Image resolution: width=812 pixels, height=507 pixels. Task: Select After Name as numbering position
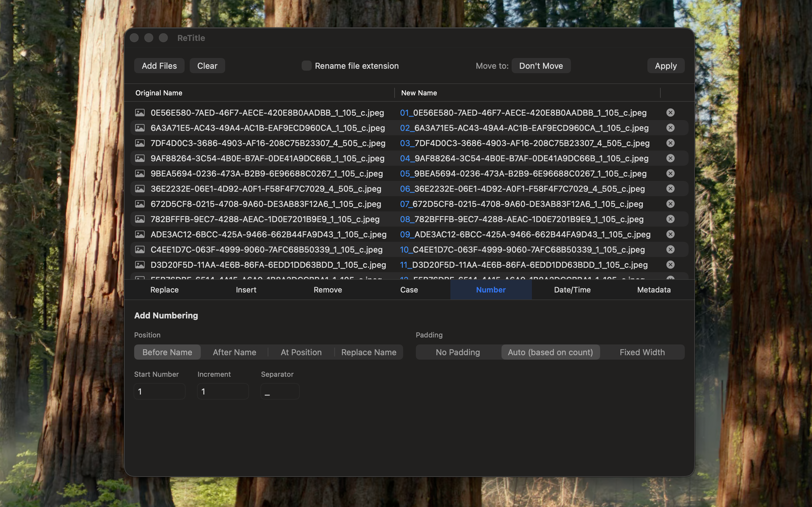pyautogui.click(x=234, y=352)
